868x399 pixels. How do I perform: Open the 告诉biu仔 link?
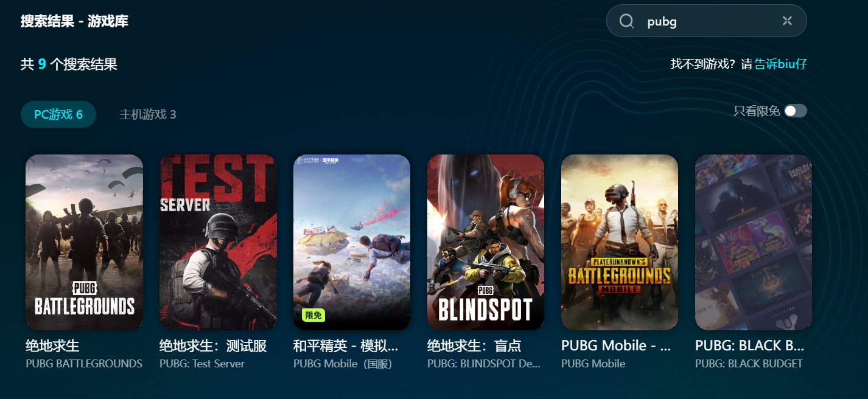[x=781, y=64]
